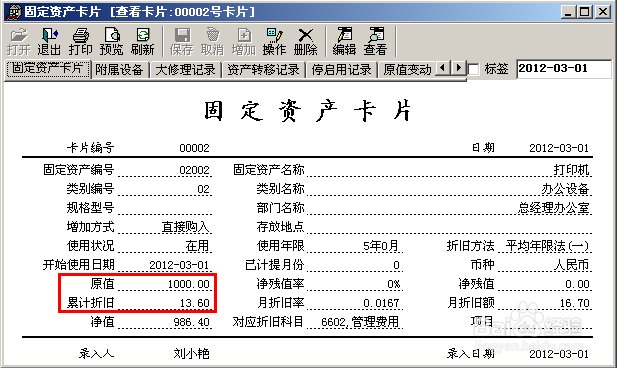Click the 折旧方法 value 平均年限法(一)
Image resolution: width=617 pixels, height=368 pixels.
pos(547,246)
